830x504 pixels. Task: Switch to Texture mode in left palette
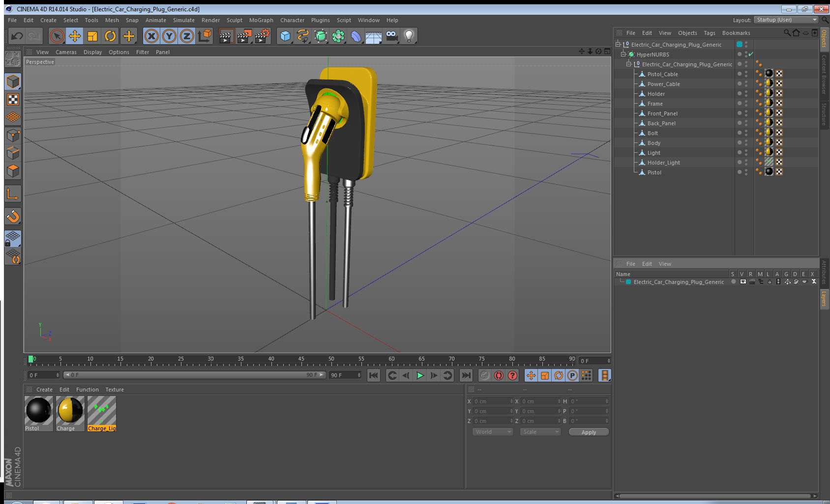pos(13,100)
